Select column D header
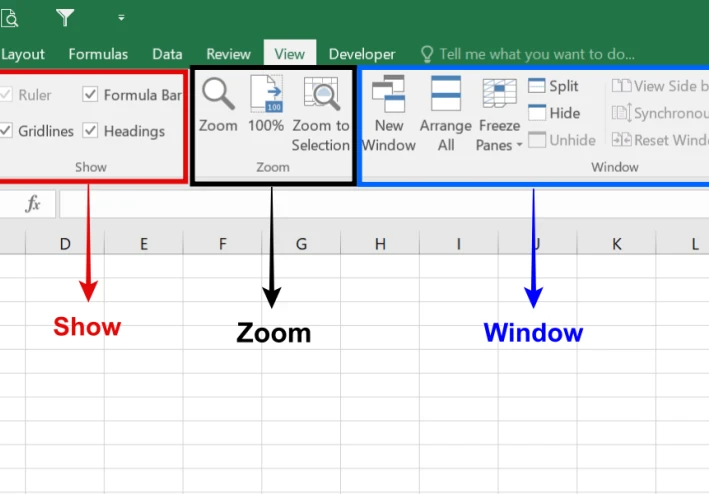Image resolution: width=709 pixels, height=494 pixels. (x=65, y=244)
